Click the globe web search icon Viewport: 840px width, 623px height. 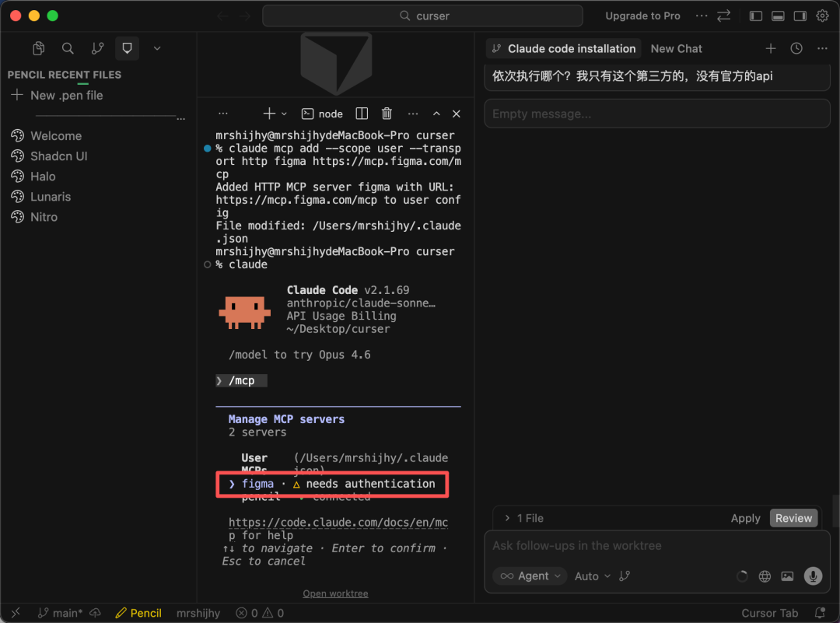point(765,576)
